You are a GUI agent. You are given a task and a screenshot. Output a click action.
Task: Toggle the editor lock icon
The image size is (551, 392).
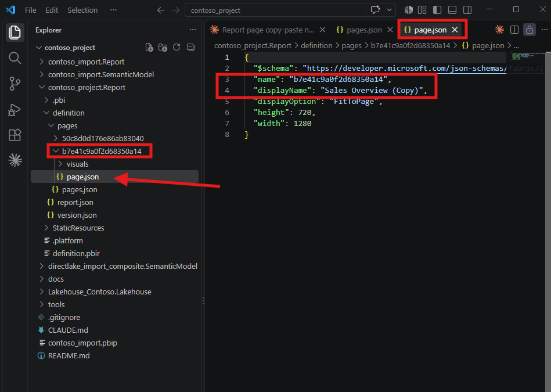click(x=529, y=30)
